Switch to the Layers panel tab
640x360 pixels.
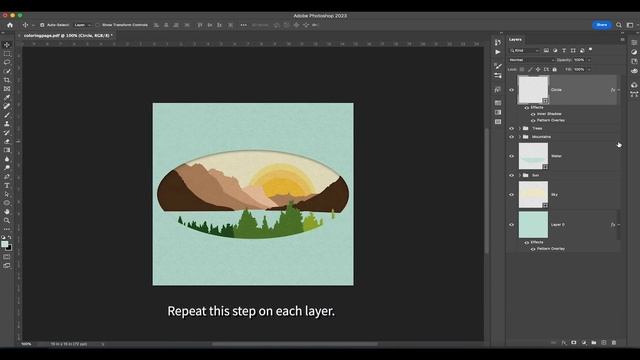coord(515,40)
